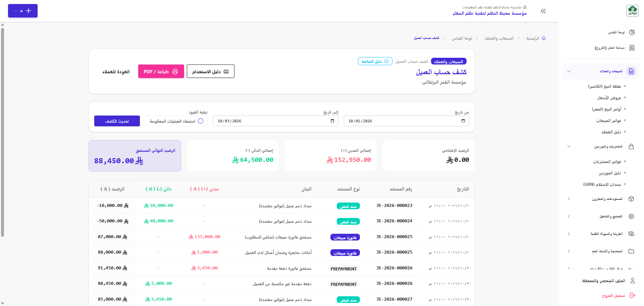This screenshot has height=306, width=644.
Task: Open goods receipt notes (GRN) item
Action: point(602,184)
